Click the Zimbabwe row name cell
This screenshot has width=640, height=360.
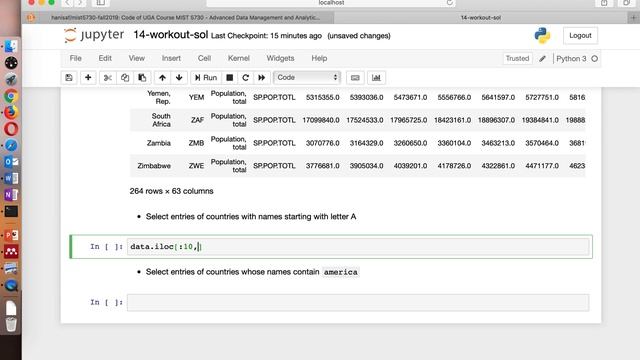(x=154, y=166)
